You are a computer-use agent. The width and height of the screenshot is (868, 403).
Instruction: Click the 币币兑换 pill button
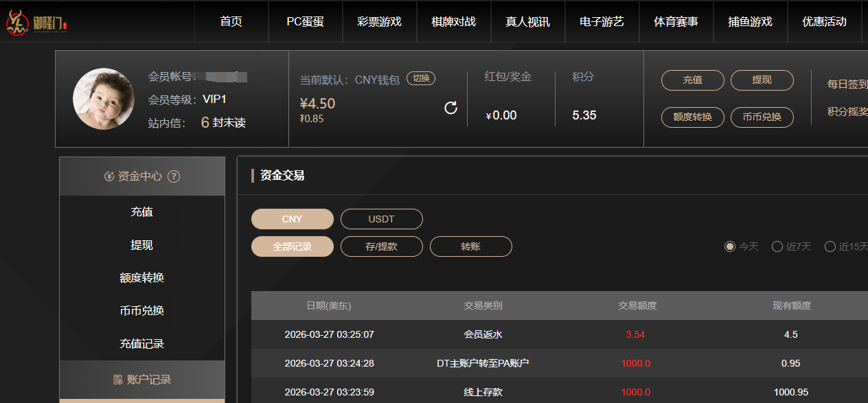[x=762, y=117]
